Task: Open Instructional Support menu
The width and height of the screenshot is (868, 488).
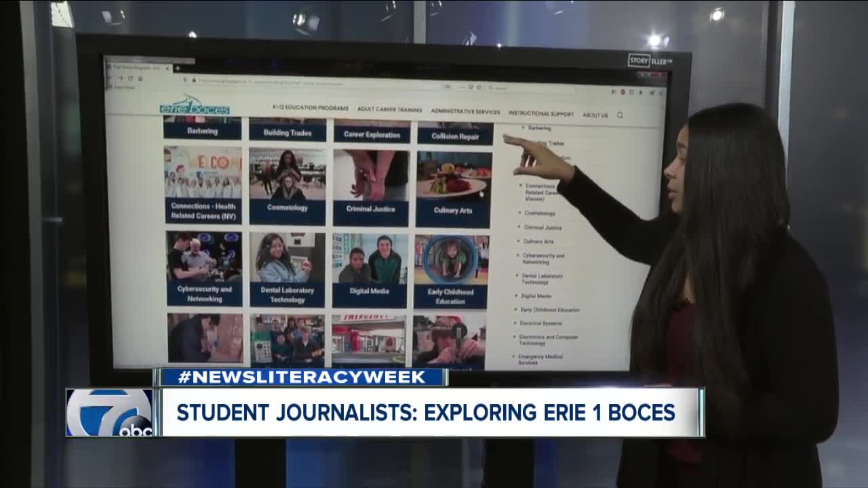Action: point(541,114)
